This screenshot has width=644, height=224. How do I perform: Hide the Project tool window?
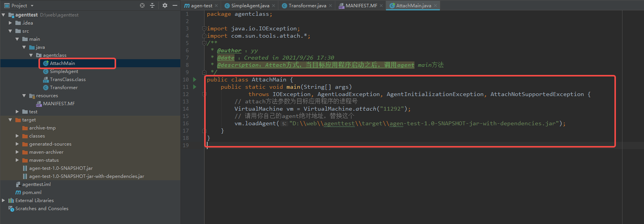pyautogui.click(x=174, y=6)
